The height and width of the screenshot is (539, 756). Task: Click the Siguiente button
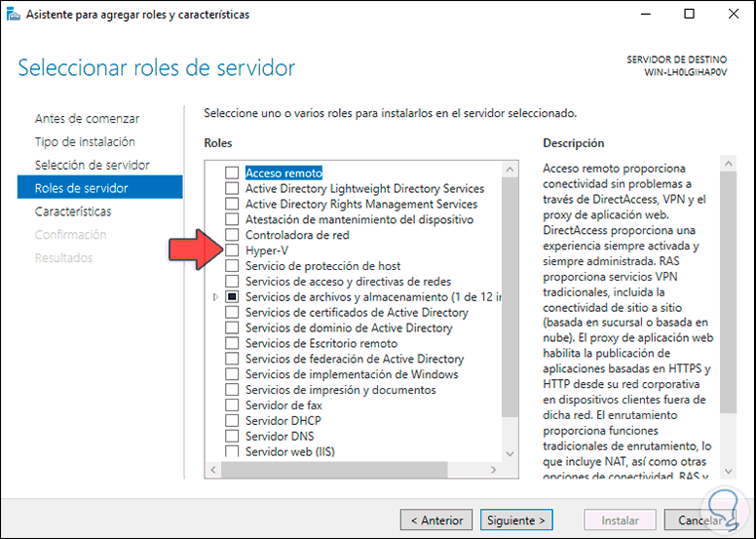[x=517, y=520]
